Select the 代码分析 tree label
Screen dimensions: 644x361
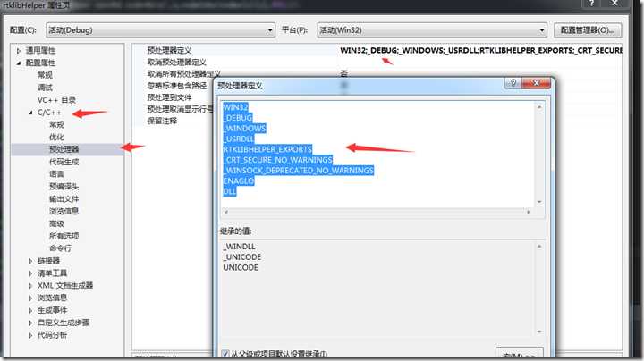pos(52,335)
